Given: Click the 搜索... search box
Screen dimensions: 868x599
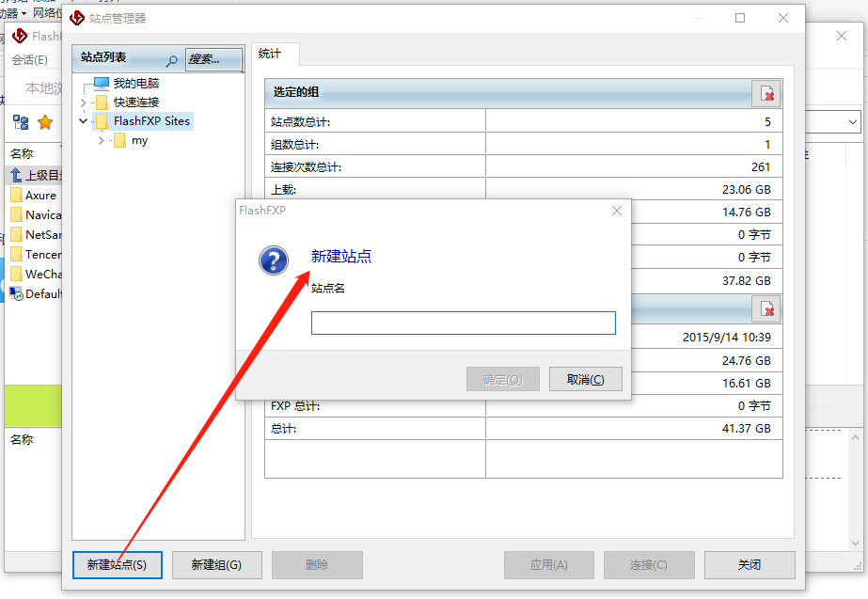Looking at the screenshot, I should point(213,59).
